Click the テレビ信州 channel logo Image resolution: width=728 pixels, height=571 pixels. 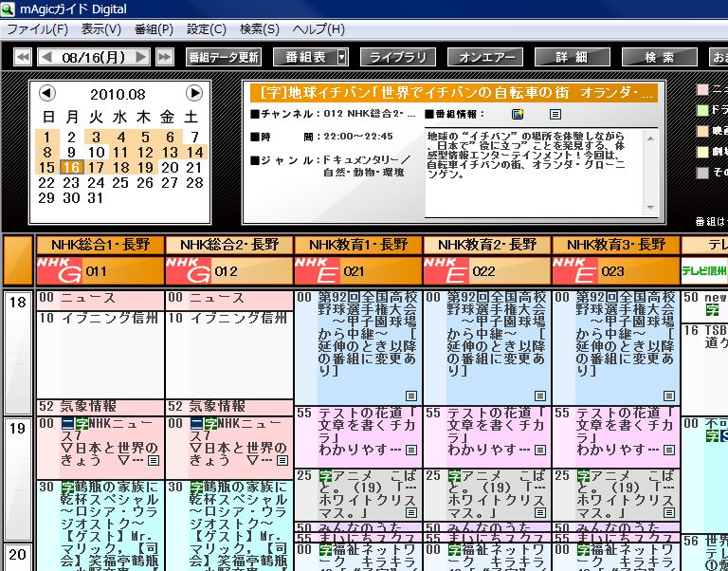[704, 270]
